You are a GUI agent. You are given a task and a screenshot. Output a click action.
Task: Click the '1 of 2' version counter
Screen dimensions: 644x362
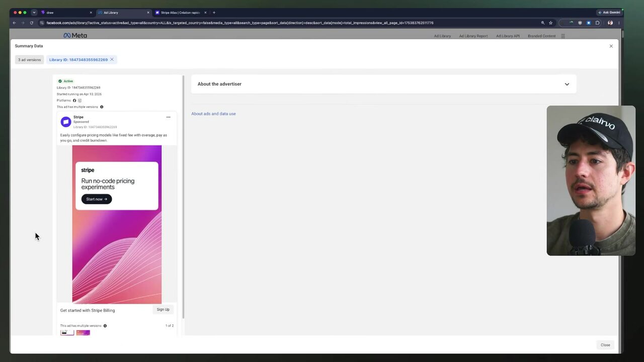[x=170, y=326]
